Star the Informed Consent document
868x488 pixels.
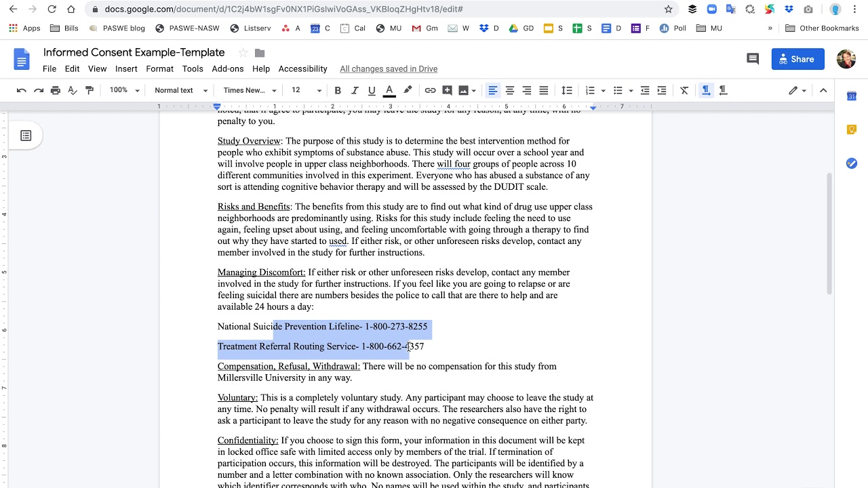coord(243,53)
